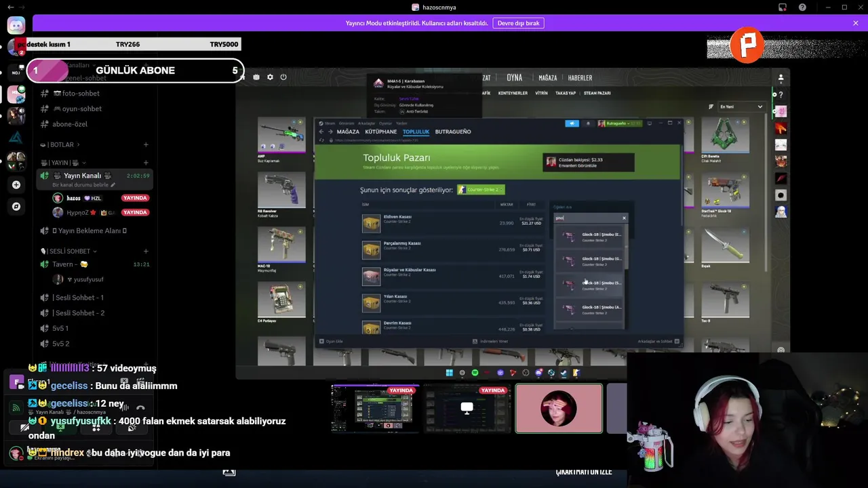This screenshot has height=488, width=868.
Task: Select user yusufyusuf in Tavern
Action: point(100,279)
